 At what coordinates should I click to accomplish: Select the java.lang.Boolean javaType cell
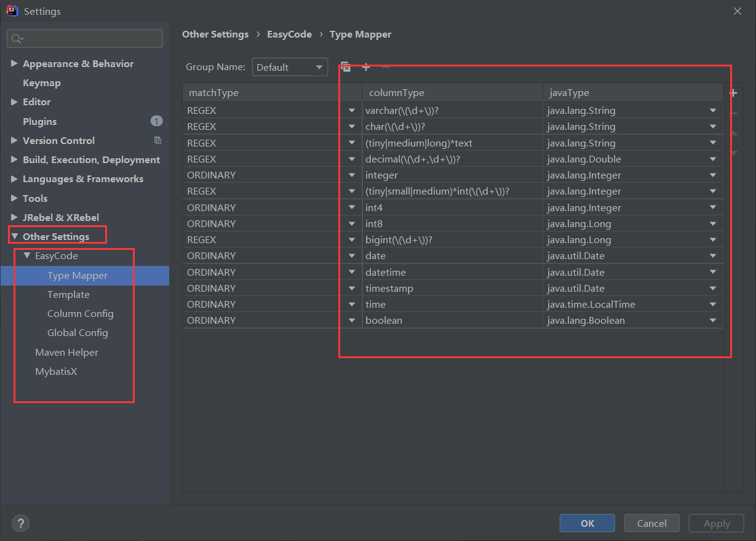tap(633, 321)
